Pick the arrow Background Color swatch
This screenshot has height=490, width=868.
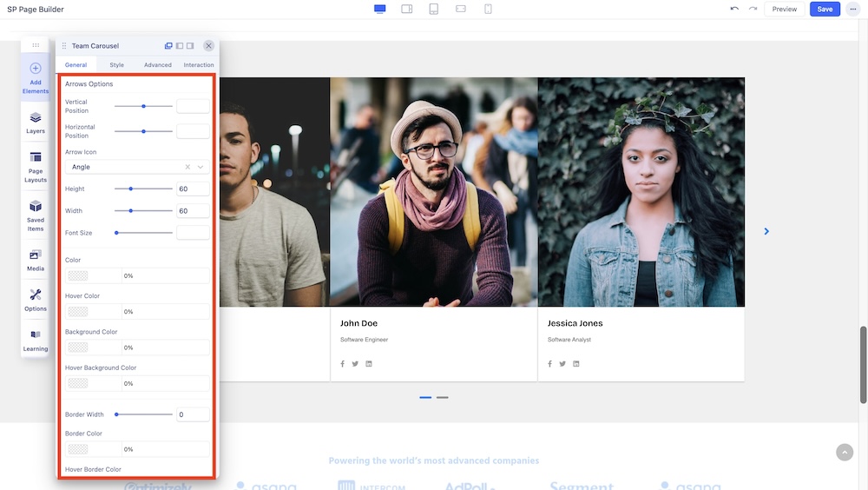pyautogui.click(x=78, y=348)
